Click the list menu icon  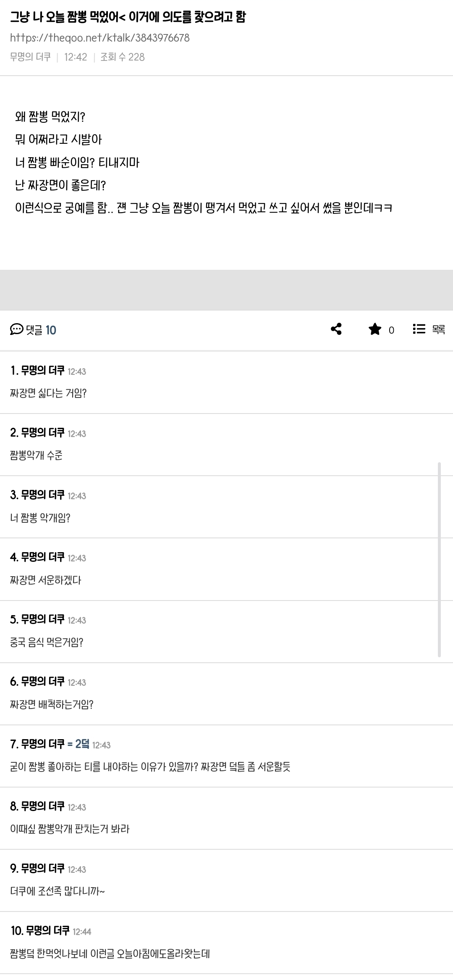tap(419, 329)
